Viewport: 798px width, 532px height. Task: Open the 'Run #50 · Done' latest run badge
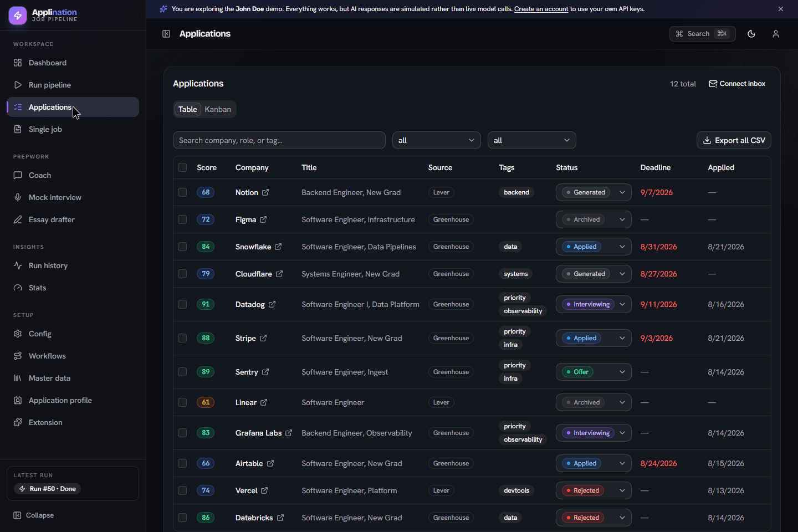[48, 489]
